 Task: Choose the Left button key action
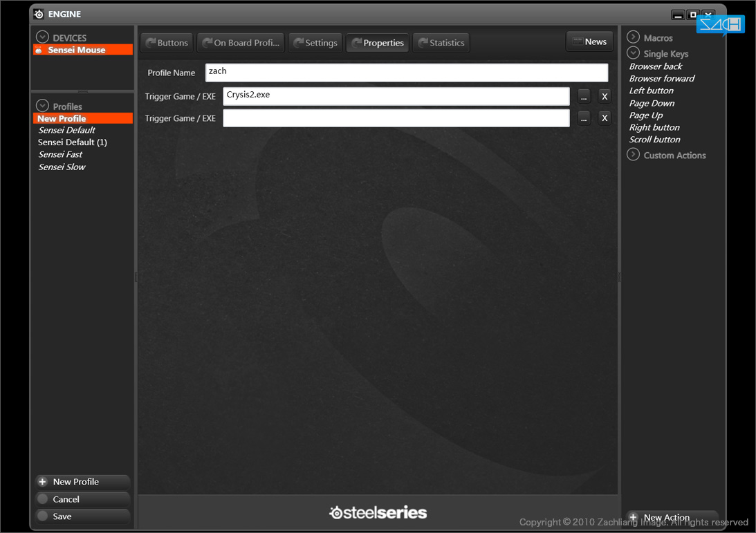651,91
